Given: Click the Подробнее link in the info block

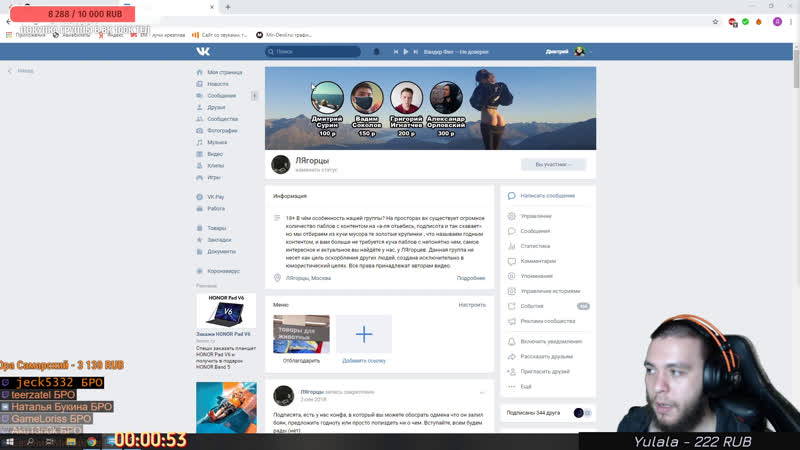Looking at the screenshot, I should (471, 278).
